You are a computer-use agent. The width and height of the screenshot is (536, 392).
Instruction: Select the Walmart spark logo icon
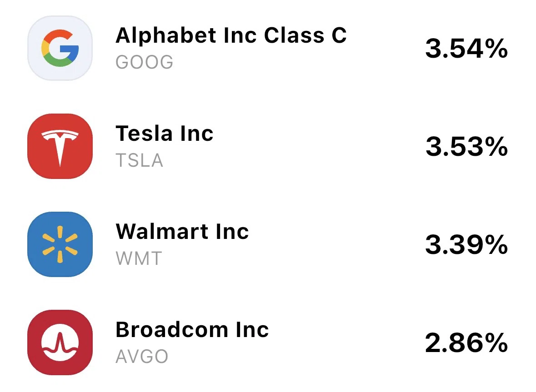point(60,244)
